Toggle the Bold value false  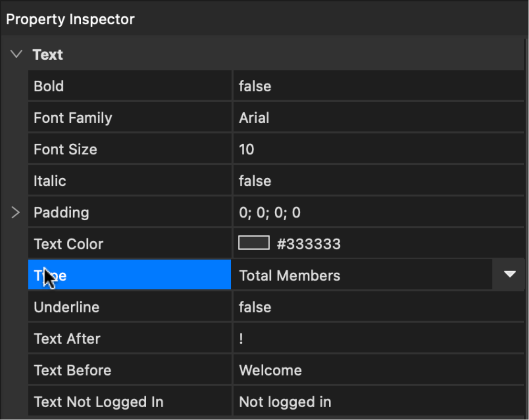[255, 86]
